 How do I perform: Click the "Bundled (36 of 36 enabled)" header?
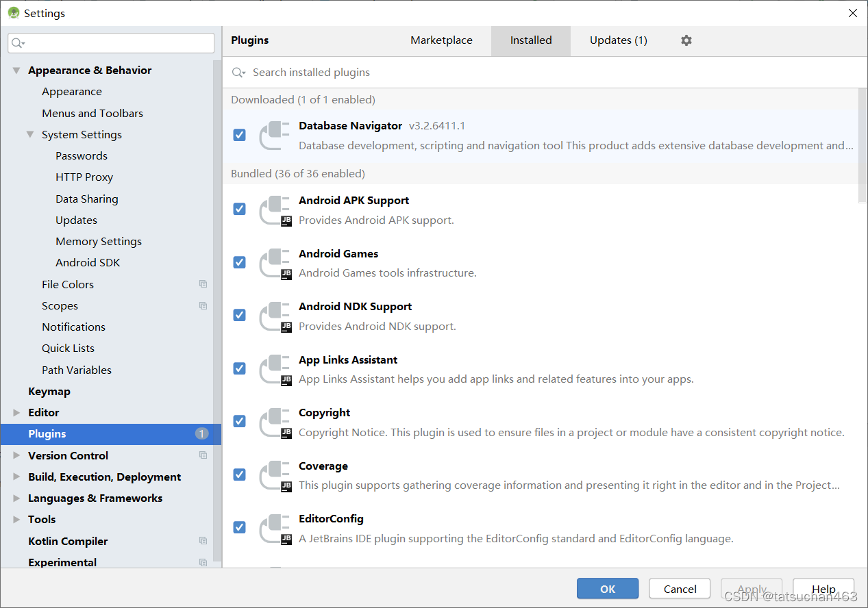click(x=298, y=174)
